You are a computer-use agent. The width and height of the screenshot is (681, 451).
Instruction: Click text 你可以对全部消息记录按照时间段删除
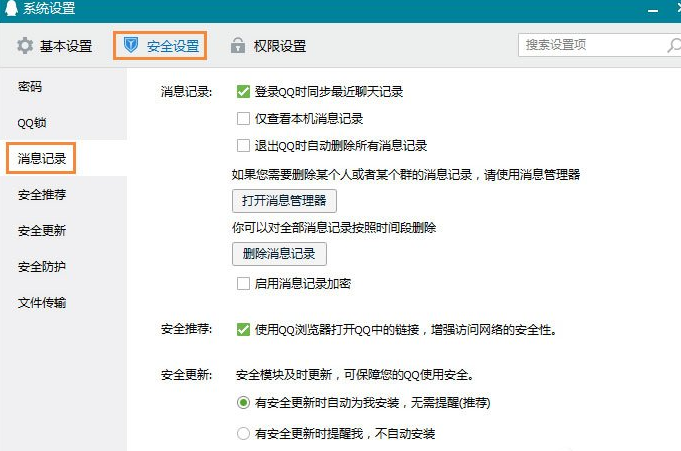pos(334,228)
